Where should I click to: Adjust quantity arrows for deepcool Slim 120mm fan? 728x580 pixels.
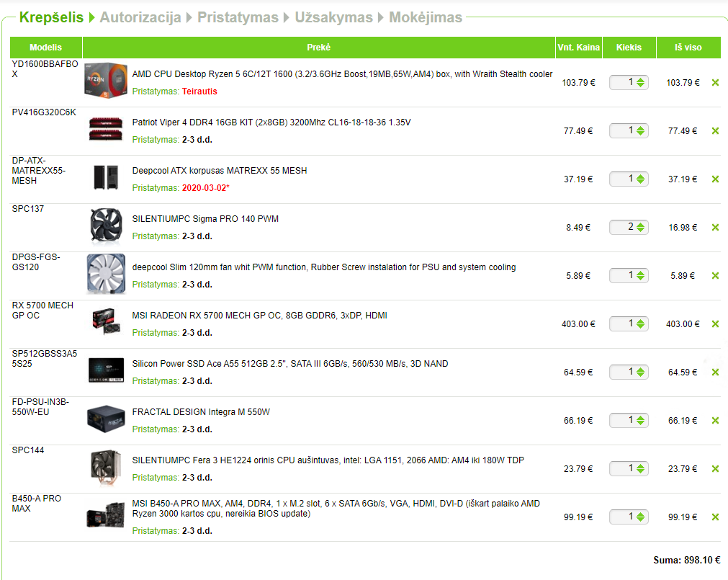click(x=641, y=276)
